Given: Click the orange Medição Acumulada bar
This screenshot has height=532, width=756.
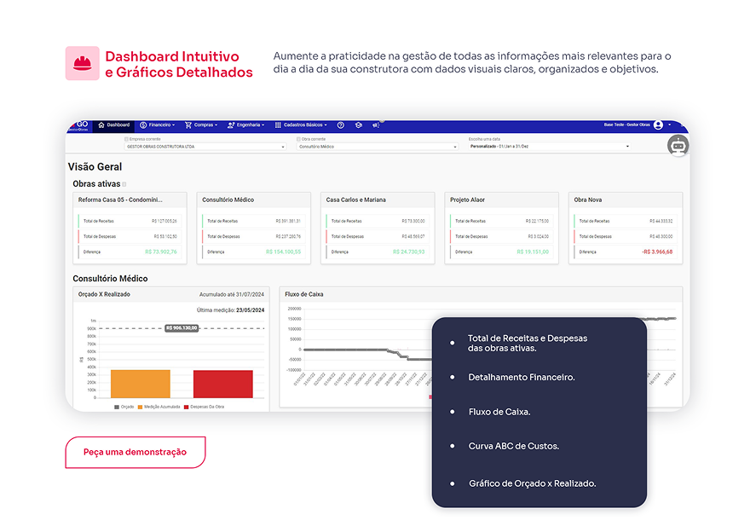Looking at the screenshot, I should (141, 384).
